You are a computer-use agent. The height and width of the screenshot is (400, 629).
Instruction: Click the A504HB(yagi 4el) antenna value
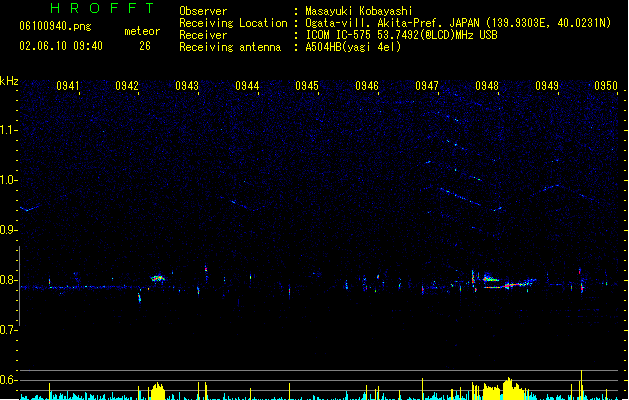point(353,47)
